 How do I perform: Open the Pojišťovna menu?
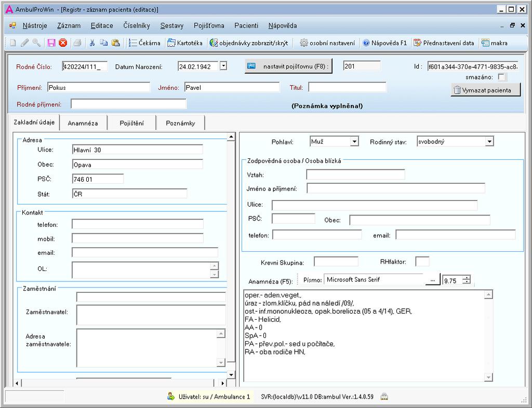(209, 26)
